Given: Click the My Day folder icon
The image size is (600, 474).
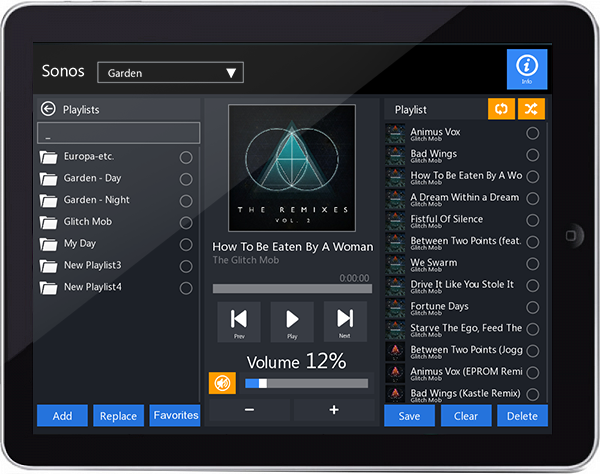Looking at the screenshot, I should 48,244.
